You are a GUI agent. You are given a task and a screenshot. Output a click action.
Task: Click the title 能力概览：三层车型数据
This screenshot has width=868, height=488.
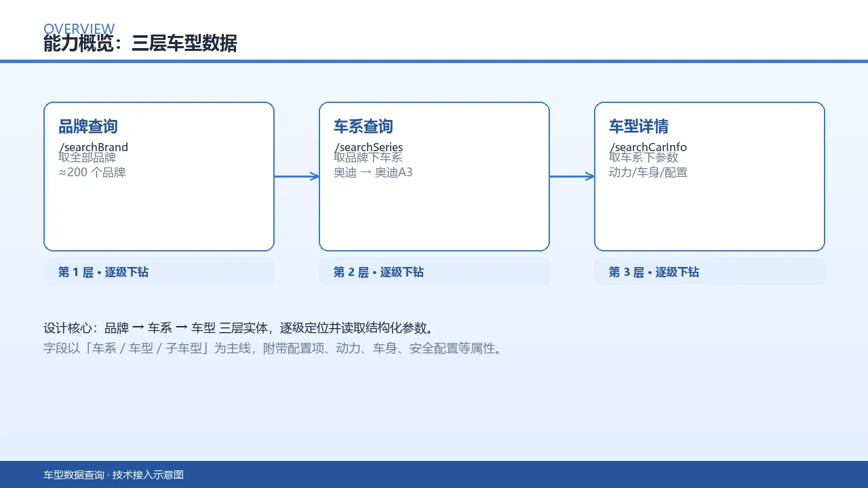tap(140, 44)
